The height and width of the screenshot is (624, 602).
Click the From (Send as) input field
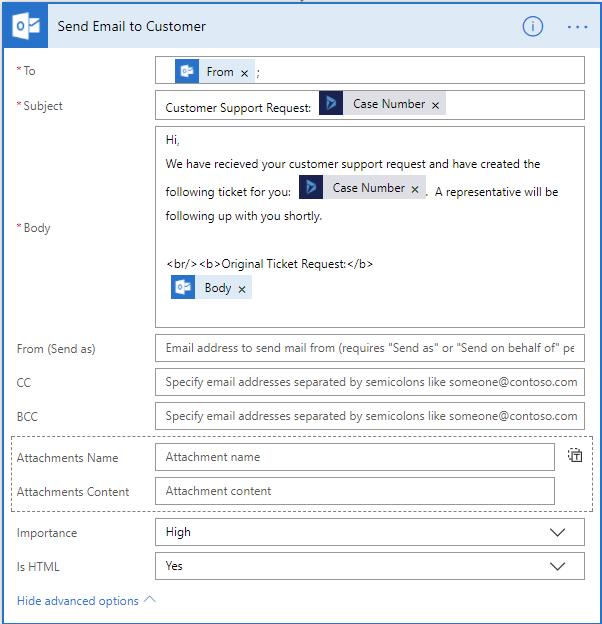(x=369, y=348)
